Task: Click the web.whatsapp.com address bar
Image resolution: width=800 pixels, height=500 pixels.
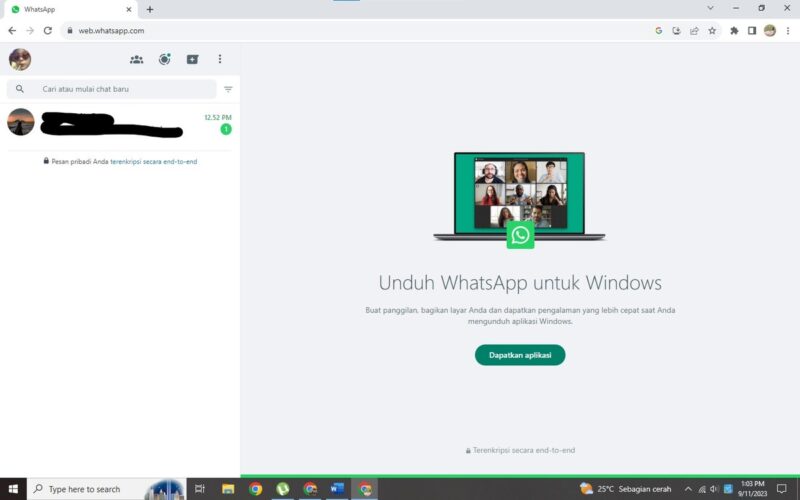Action: [x=357, y=31]
